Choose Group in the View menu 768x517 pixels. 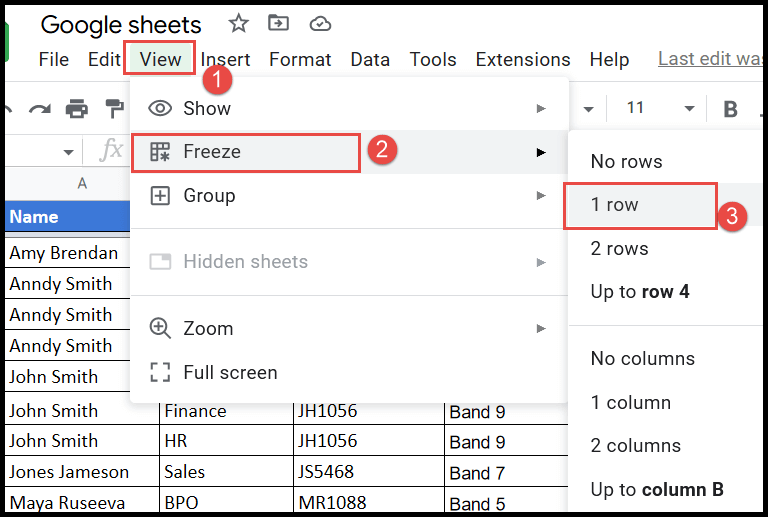349,196
